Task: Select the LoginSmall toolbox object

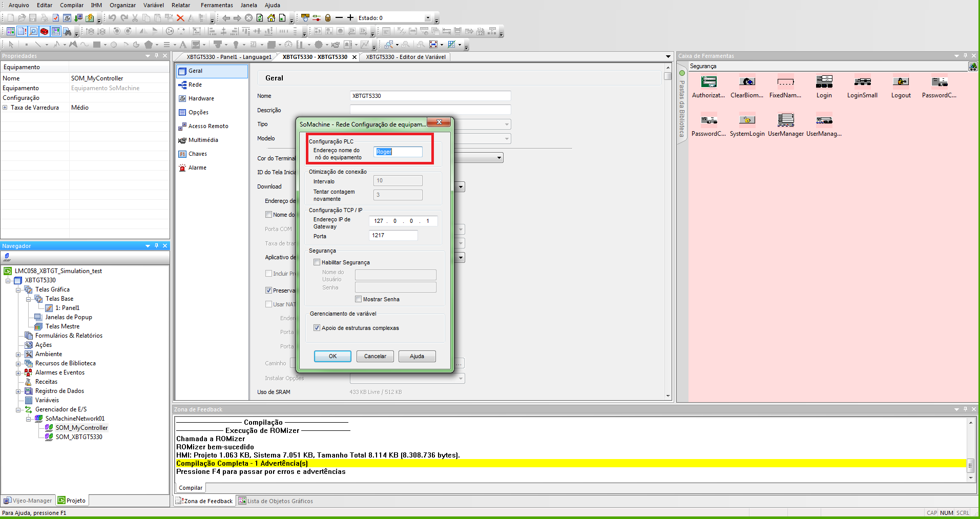Action: [x=862, y=86]
